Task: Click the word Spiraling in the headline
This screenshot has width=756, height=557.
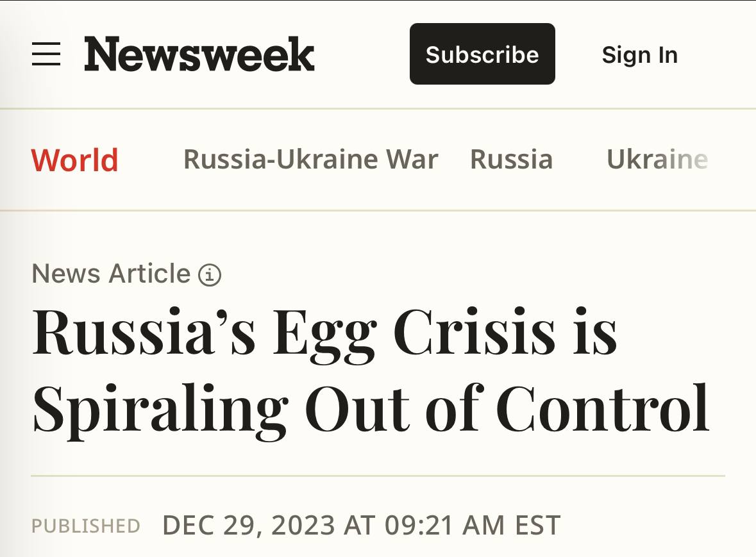Action: pyautogui.click(x=160, y=410)
